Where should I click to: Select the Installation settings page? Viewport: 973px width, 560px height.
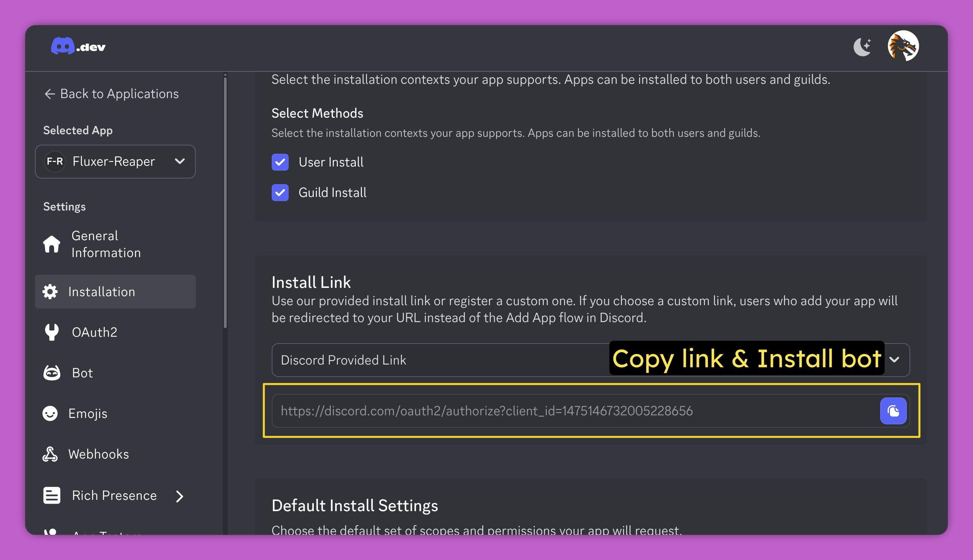click(x=115, y=292)
